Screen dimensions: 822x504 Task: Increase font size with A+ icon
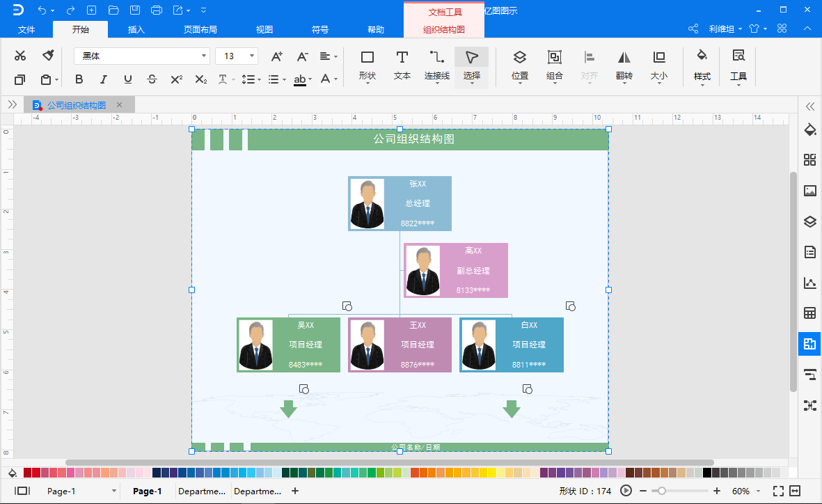(x=277, y=56)
